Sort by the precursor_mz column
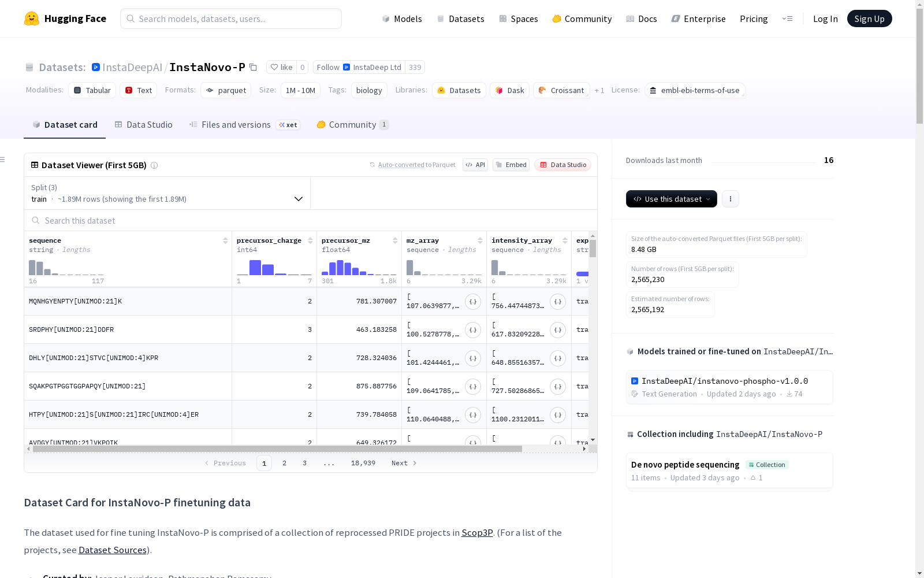 (395, 240)
